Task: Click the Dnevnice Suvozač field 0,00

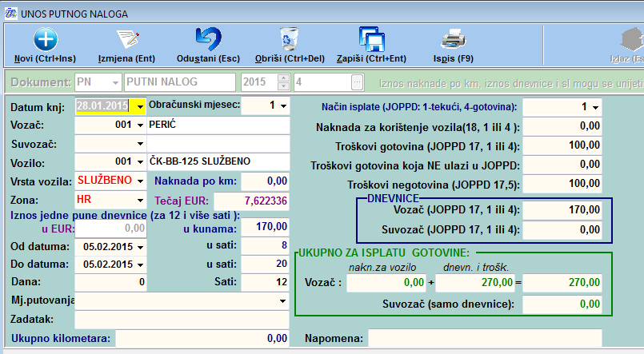Action: (x=562, y=229)
